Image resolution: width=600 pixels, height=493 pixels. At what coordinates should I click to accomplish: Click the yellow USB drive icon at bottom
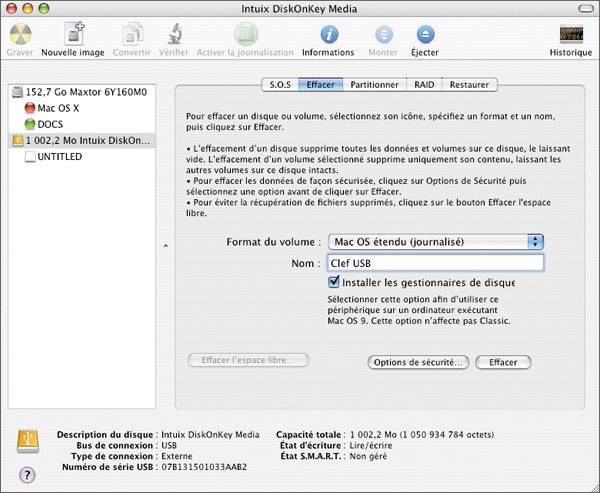pos(28,441)
